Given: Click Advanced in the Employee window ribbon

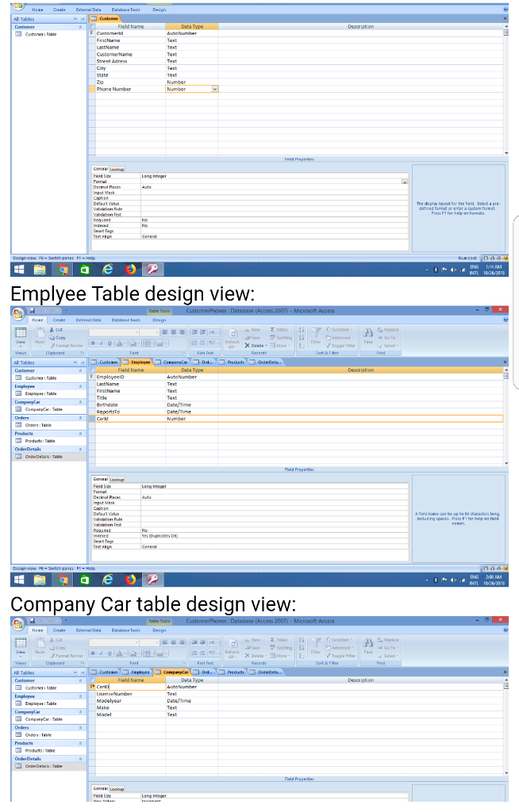Looking at the screenshot, I should (x=338, y=337).
